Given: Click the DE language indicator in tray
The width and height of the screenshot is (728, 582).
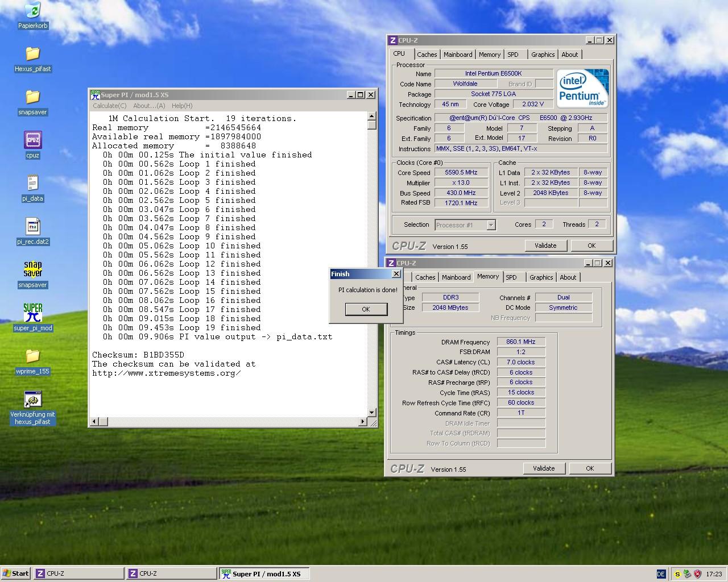Looking at the screenshot, I should pos(661,574).
